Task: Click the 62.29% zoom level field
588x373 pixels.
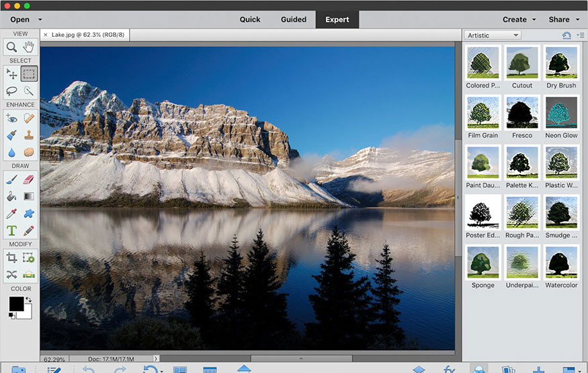Action: pos(54,359)
